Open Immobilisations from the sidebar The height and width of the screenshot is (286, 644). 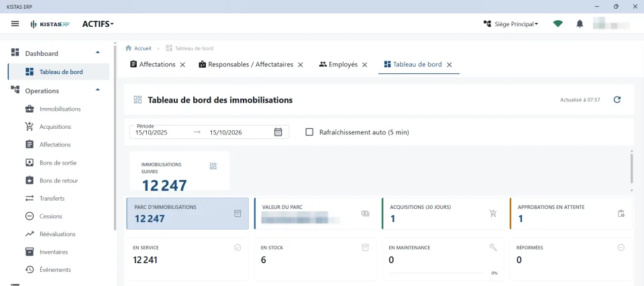coord(60,109)
